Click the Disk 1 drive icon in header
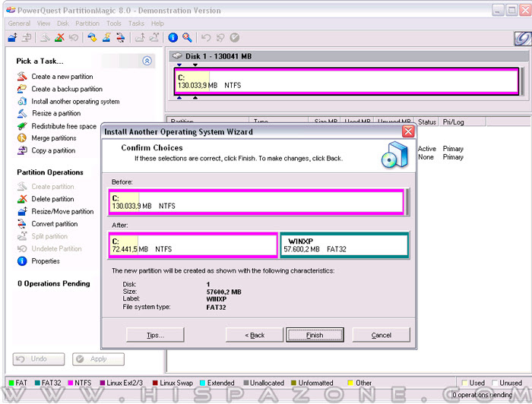Image resolution: width=532 pixels, height=404 pixels. point(177,56)
